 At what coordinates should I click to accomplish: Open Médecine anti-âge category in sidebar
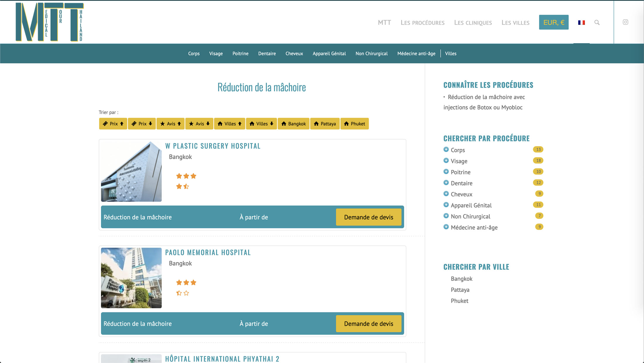coord(474,228)
